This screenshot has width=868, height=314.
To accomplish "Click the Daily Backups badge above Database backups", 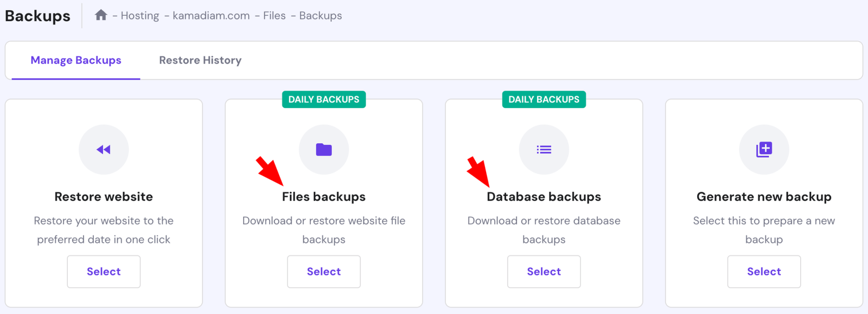I will 544,99.
